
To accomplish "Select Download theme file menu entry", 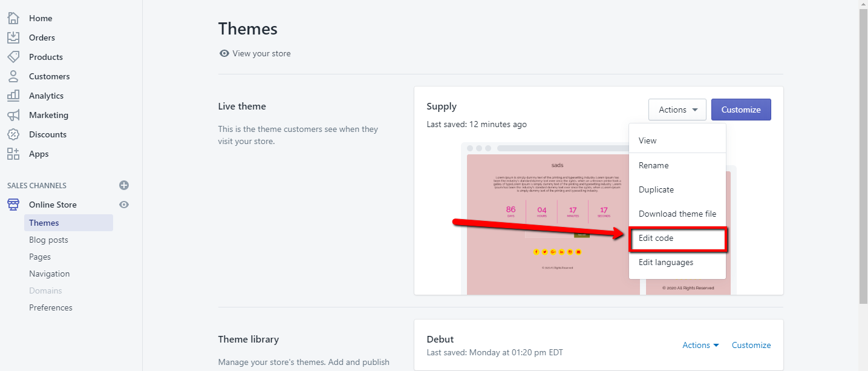I will 677,214.
